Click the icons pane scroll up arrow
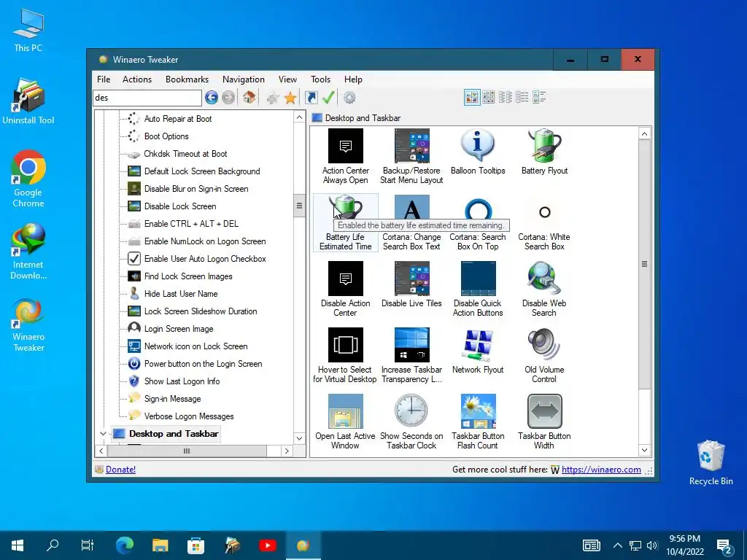747x560 pixels. click(x=644, y=134)
